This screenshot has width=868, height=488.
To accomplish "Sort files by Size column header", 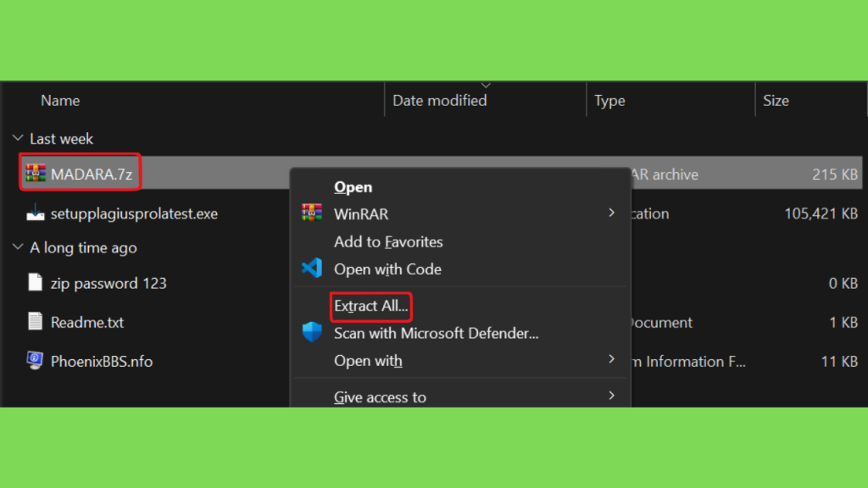I will click(776, 101).
